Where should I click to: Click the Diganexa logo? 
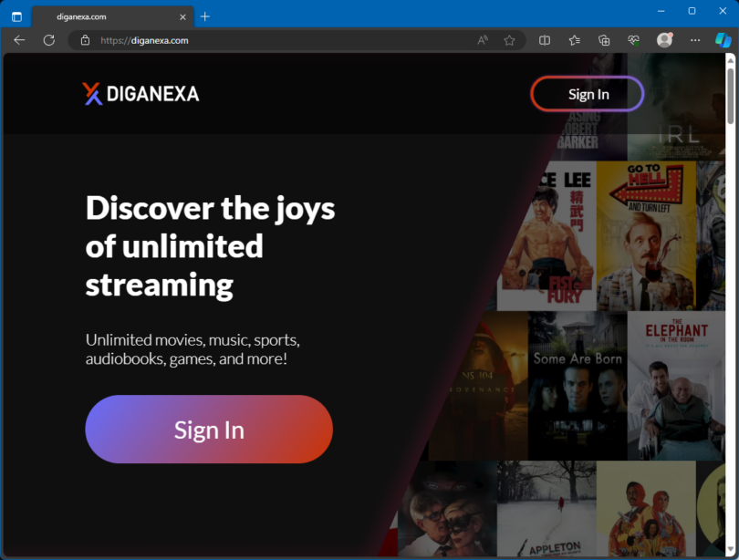[x=141, y=93]
